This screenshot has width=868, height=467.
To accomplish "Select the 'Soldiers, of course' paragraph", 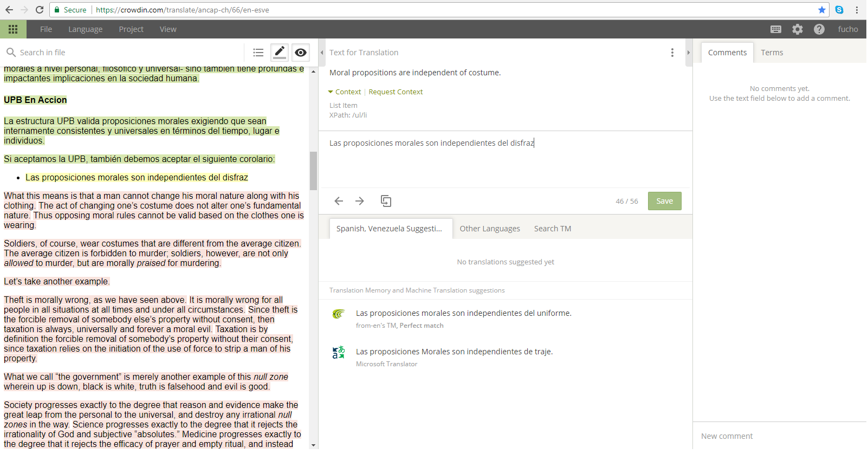I will [152, 254].
